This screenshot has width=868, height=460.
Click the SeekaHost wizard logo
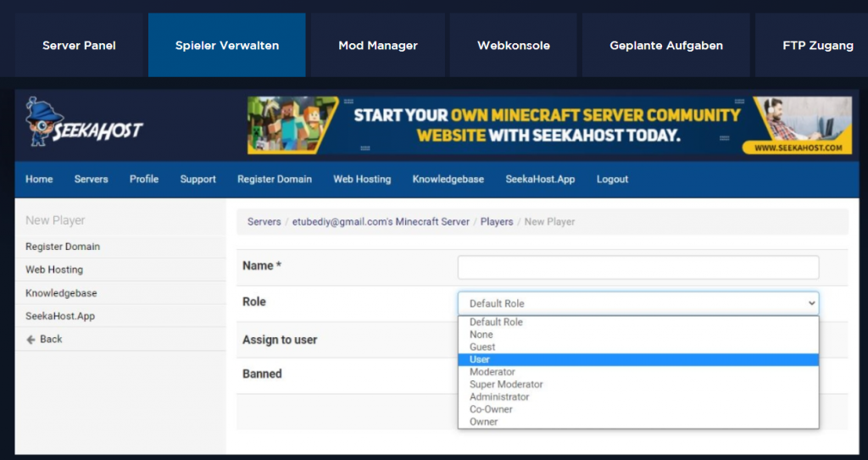pos(84,123)
